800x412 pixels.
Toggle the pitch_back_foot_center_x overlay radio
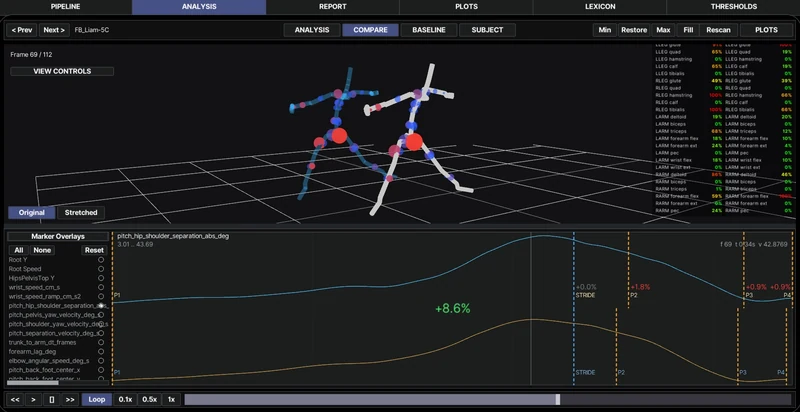(101, 370)
